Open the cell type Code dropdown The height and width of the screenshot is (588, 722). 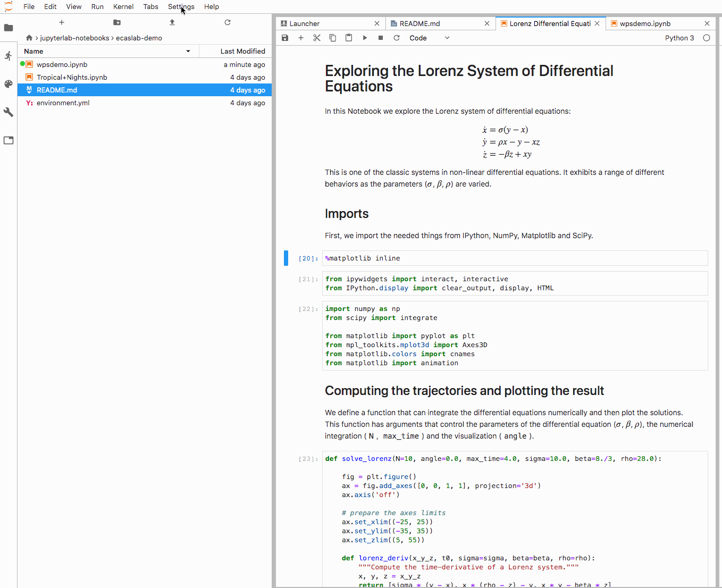[x=430, y=38]
